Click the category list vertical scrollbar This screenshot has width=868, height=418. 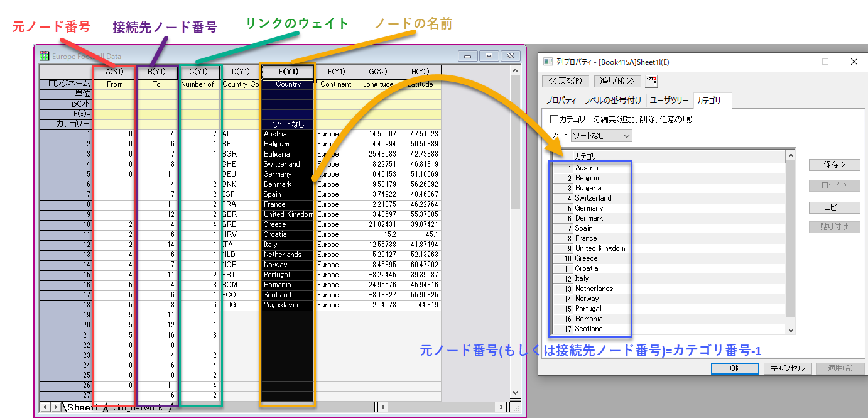point(790,242)
